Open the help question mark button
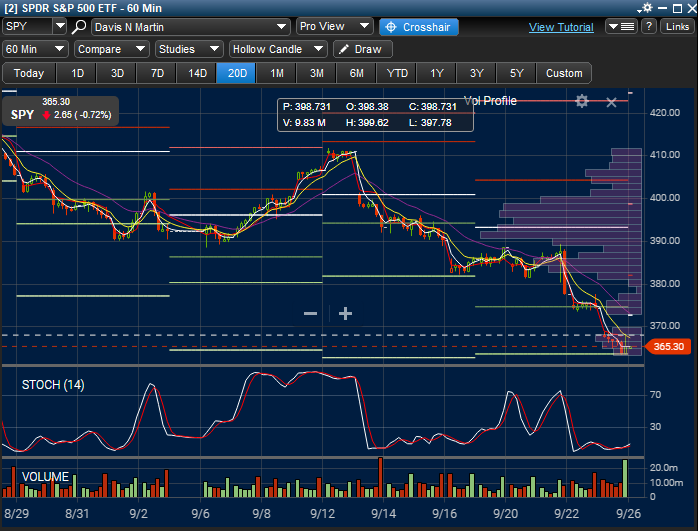This screenshot has width=698, height=531. click(649, 26)
